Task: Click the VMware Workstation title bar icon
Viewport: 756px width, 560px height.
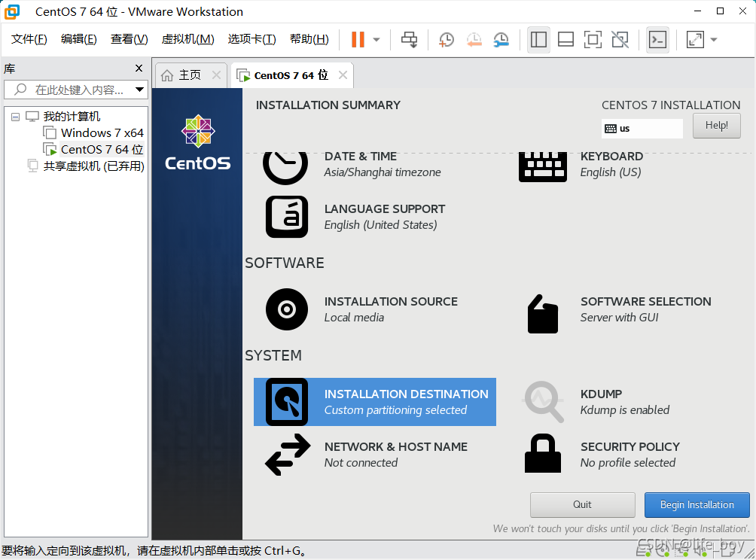Action: pyautogui.click(x=12, y=11)
